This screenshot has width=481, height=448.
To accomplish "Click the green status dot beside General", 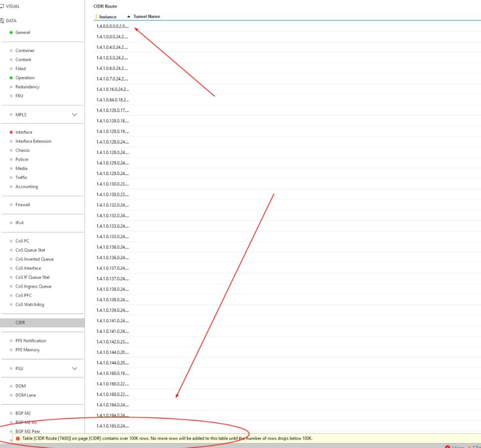I will [11, 32].
